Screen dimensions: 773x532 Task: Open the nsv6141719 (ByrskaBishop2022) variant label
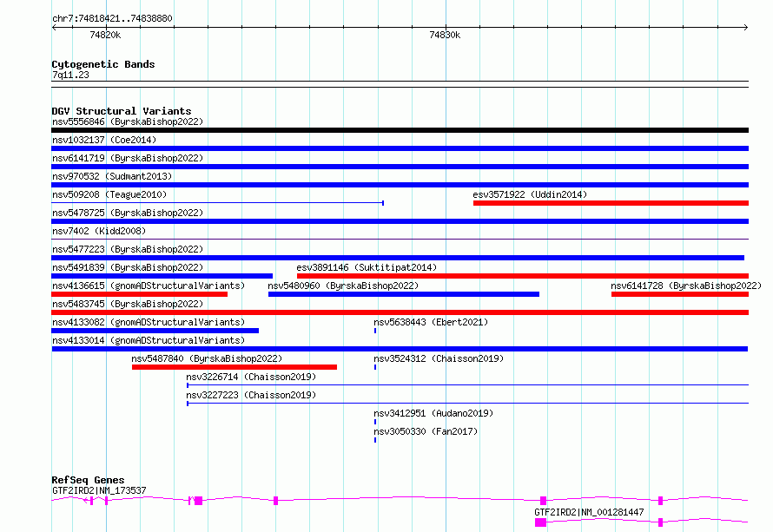(128, 158)
